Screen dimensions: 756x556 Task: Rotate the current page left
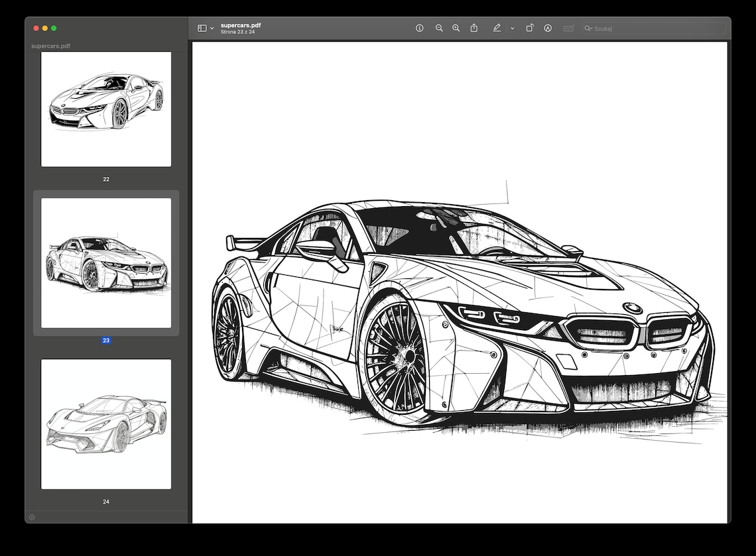[x=530, y=28]
